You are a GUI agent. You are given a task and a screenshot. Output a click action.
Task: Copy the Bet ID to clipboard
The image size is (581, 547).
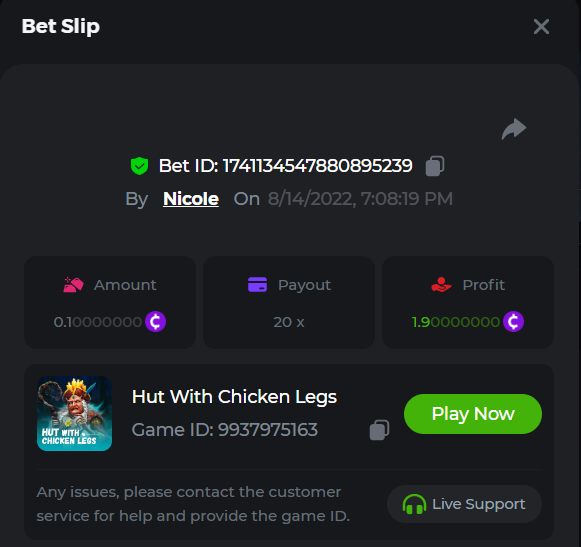435,166
